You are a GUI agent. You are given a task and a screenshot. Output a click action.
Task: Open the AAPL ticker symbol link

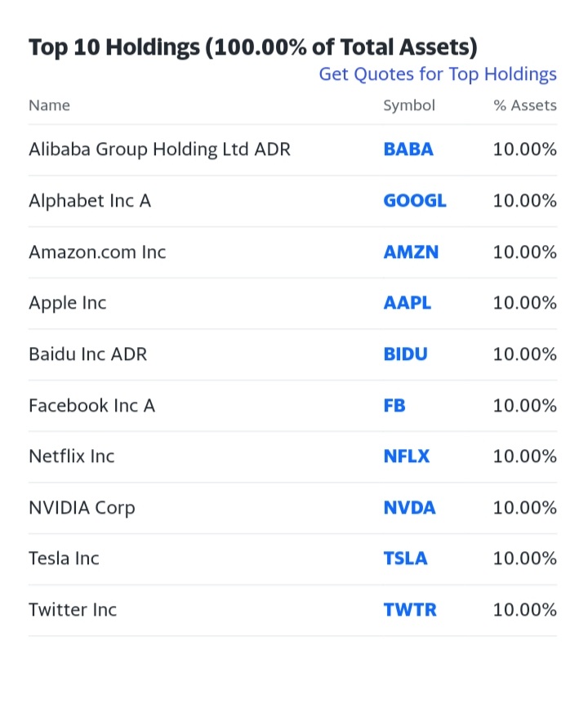pos(408,303)
